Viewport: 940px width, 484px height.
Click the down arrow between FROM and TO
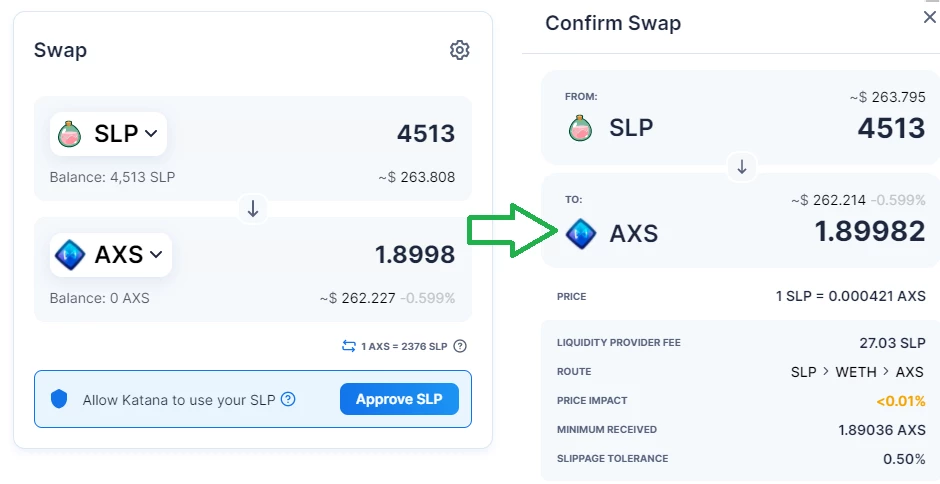(x=742, y=167)
